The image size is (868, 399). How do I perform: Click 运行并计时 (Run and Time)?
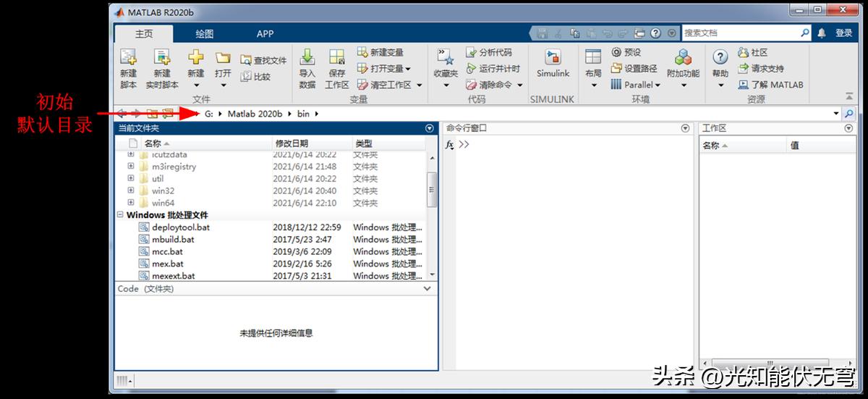[493, 68]
